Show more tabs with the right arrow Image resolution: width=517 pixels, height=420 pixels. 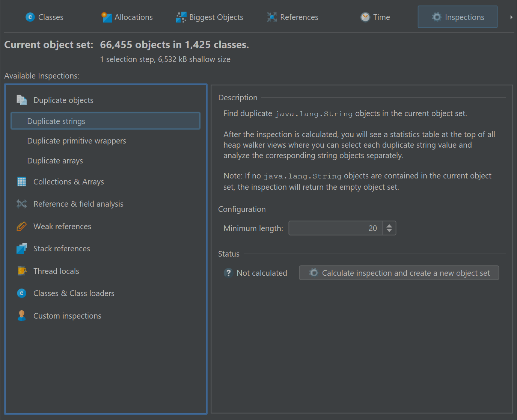click(511, 17)
